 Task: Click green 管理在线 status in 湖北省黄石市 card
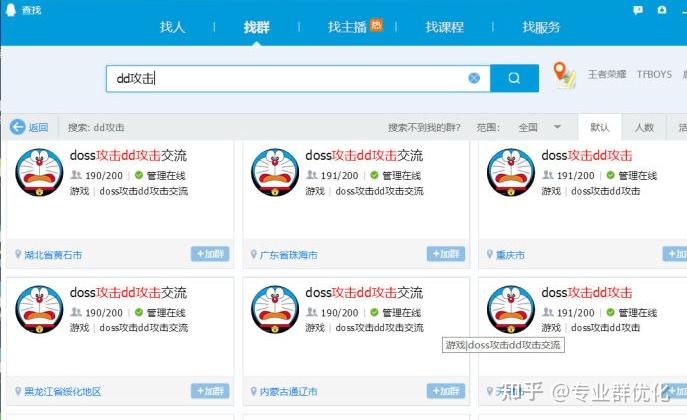[x=160, y=176]
